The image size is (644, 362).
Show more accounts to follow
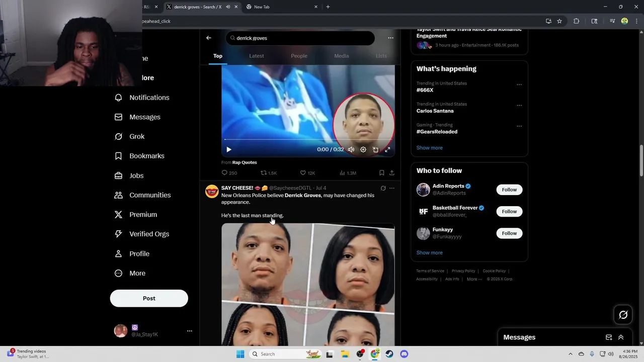tap(430, 253)
